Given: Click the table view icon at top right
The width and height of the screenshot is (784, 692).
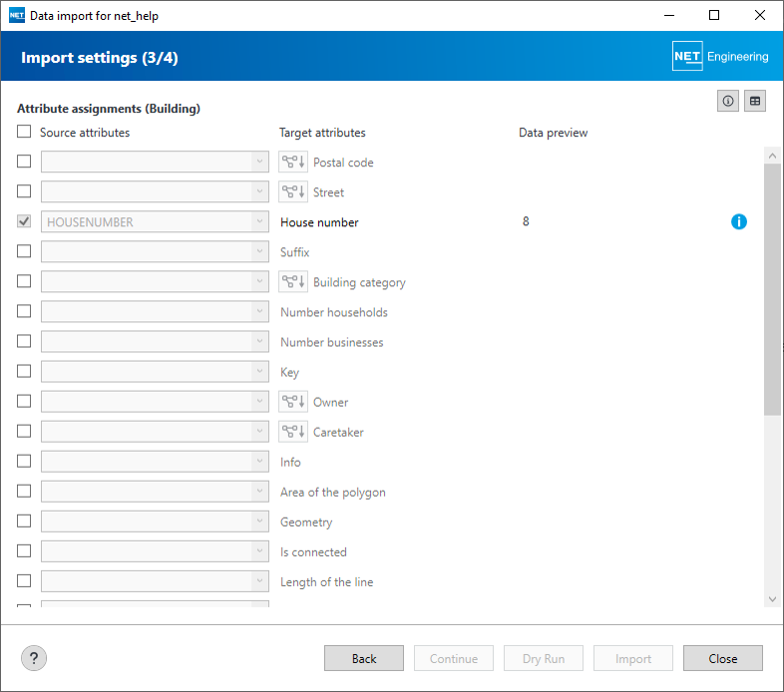Looking at the screenshot, I should coord(755,101).
